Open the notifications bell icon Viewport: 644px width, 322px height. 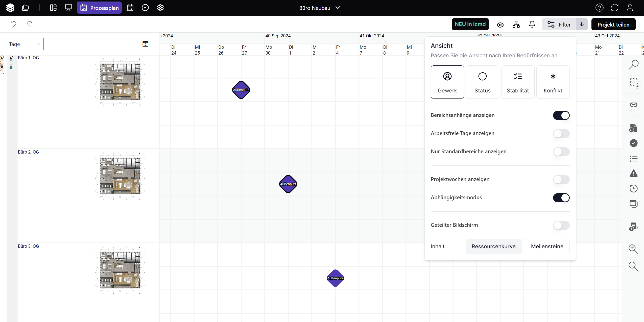point(532,24)
